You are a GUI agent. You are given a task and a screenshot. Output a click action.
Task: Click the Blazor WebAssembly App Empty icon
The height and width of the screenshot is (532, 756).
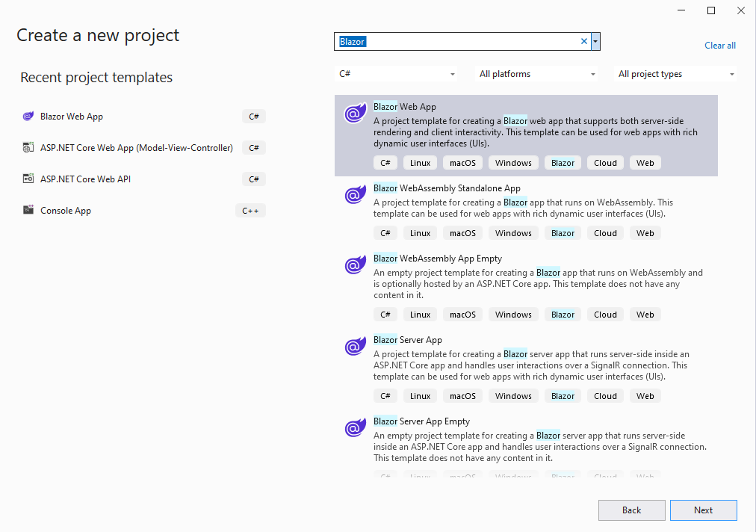(x=355, y=265)
